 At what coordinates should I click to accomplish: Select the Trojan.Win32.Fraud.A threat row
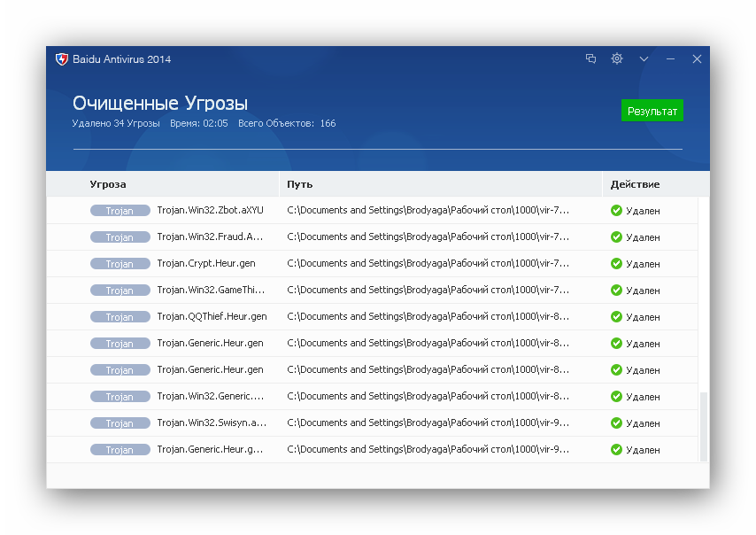point(354,236)
